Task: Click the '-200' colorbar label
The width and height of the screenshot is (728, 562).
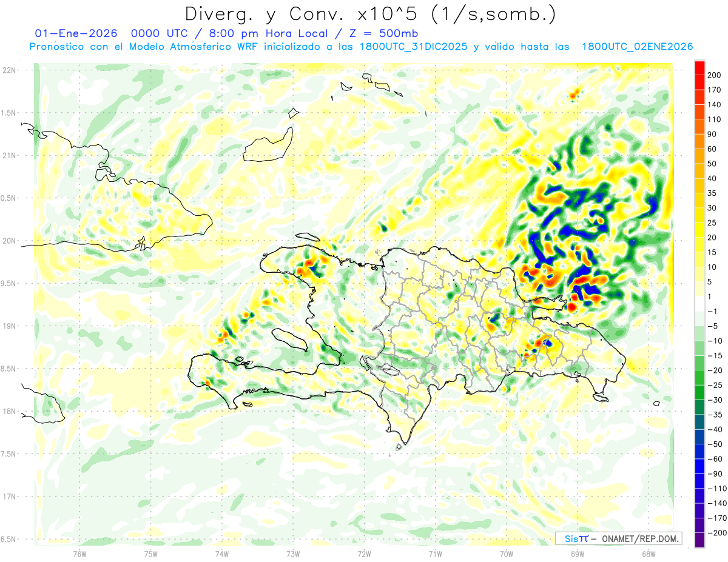Action: pos(717,533)
